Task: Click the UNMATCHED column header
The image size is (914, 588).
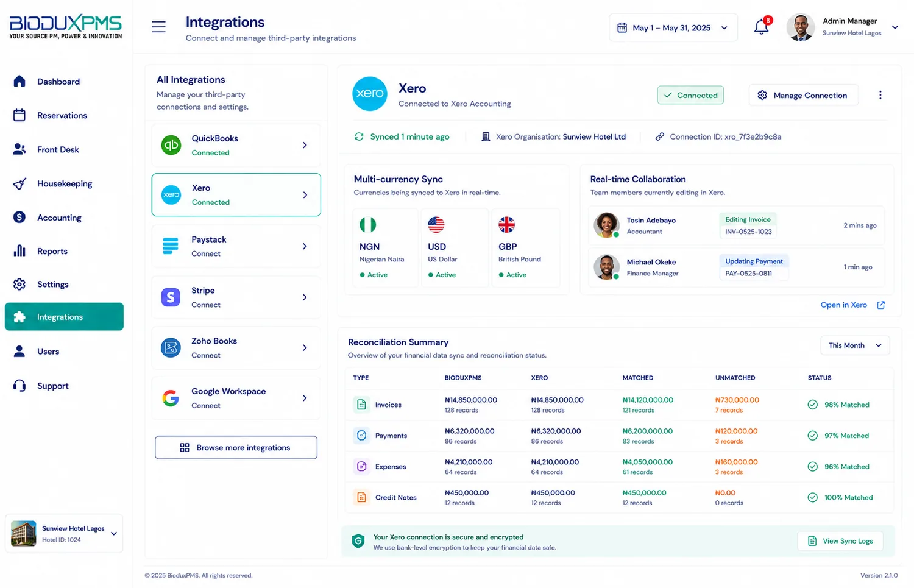Action: coord(735,378)
